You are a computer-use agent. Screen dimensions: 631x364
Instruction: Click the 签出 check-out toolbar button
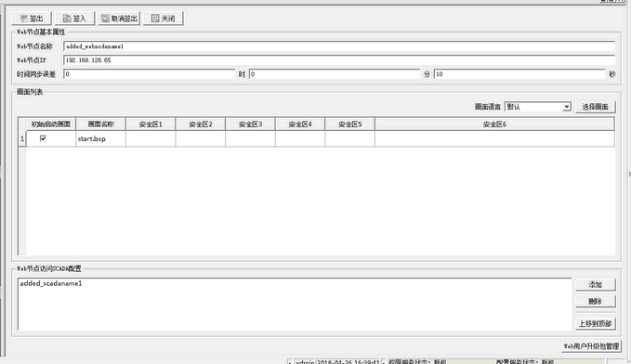tap(32, 19)
